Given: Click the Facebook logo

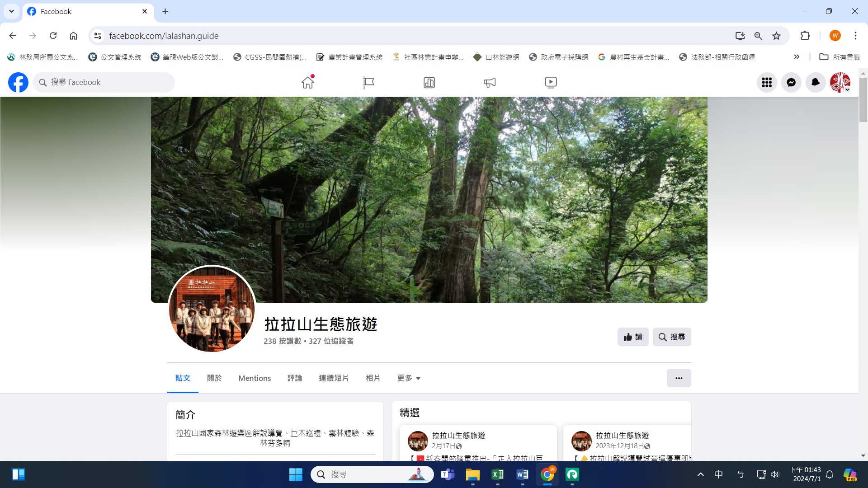Looking at the screenshot, I should click(18, 82).
